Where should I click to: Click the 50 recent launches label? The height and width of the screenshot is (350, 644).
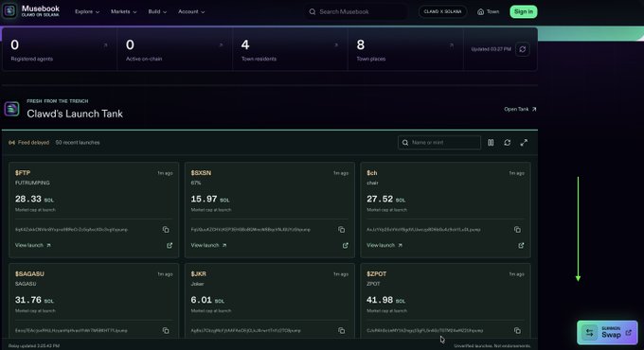[x=78, y=143]
